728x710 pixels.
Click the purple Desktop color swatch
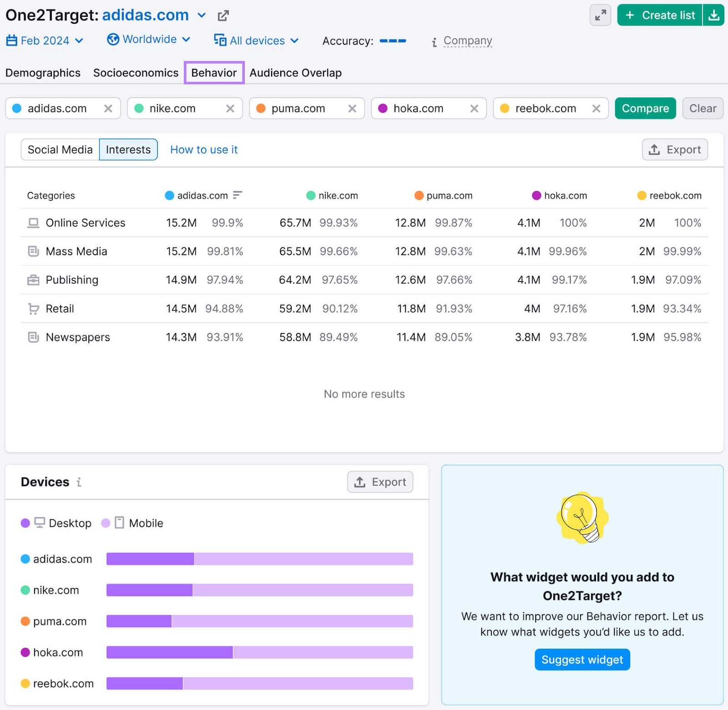25,523
